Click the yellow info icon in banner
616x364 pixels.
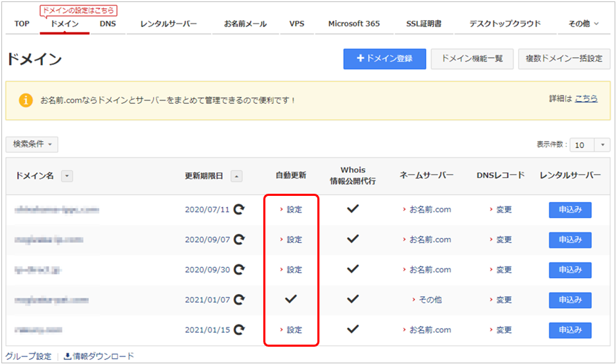(26, 100)
